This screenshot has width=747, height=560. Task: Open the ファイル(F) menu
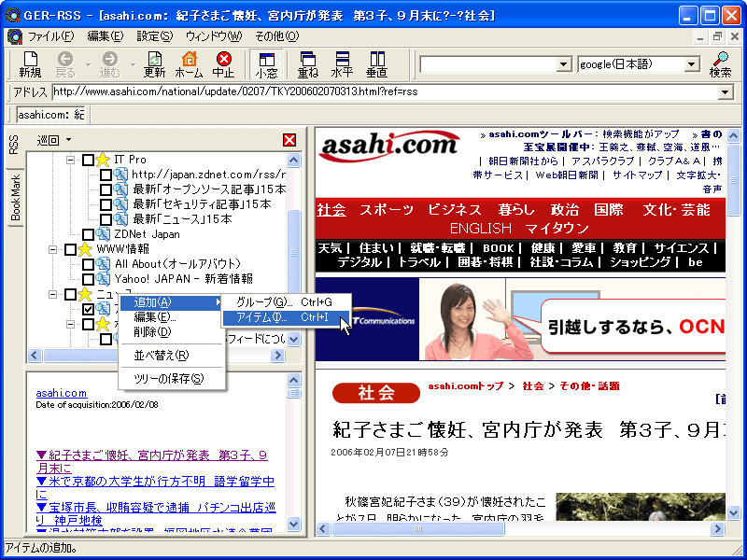point(51,36)
